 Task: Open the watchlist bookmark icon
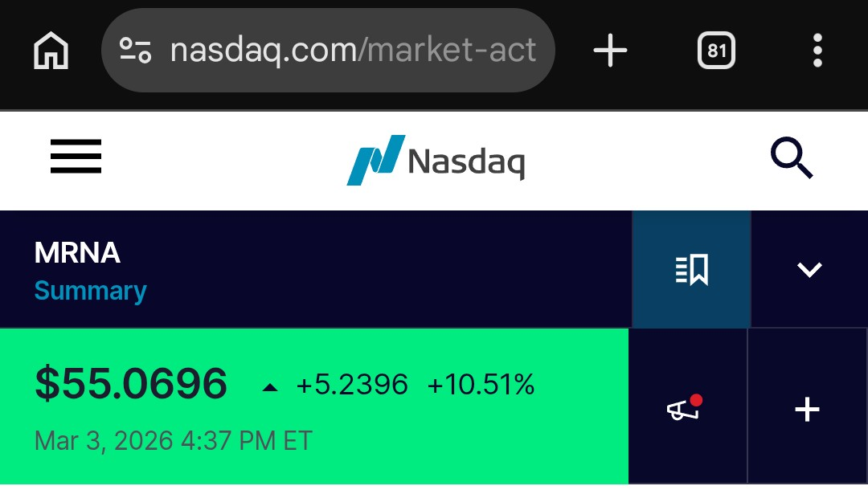[691, 270]
